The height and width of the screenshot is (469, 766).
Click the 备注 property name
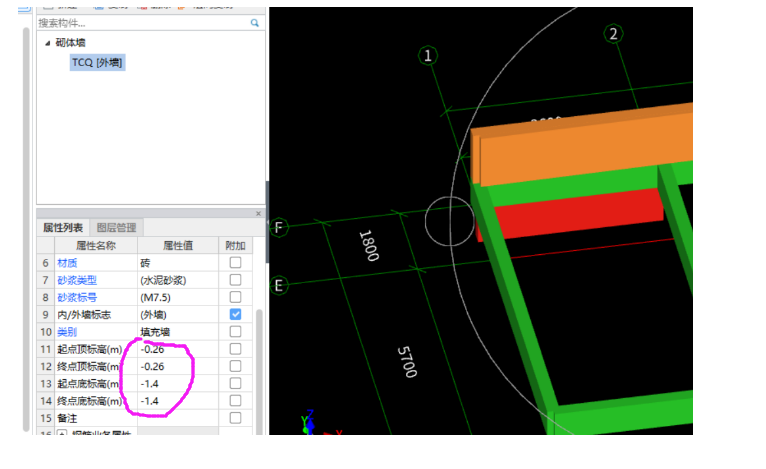[x=67, y=418]
